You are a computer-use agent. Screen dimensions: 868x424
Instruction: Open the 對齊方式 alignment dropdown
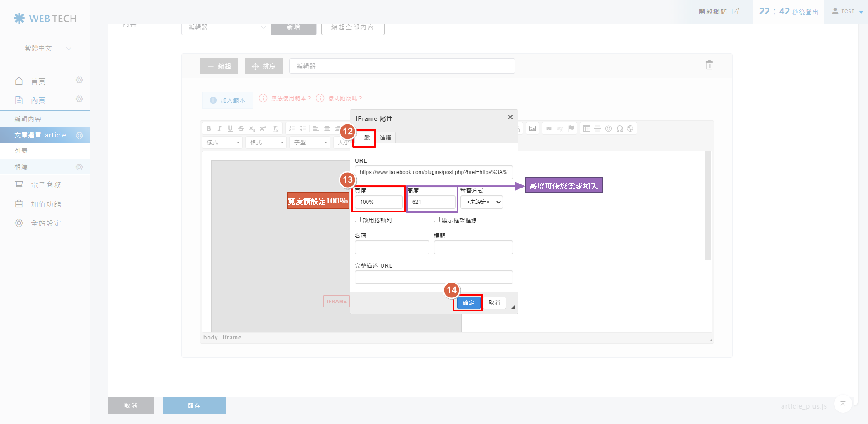[481, 202]
